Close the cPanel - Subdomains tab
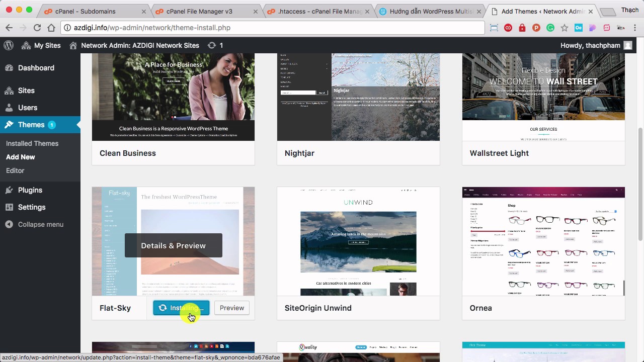 point(144,11)
